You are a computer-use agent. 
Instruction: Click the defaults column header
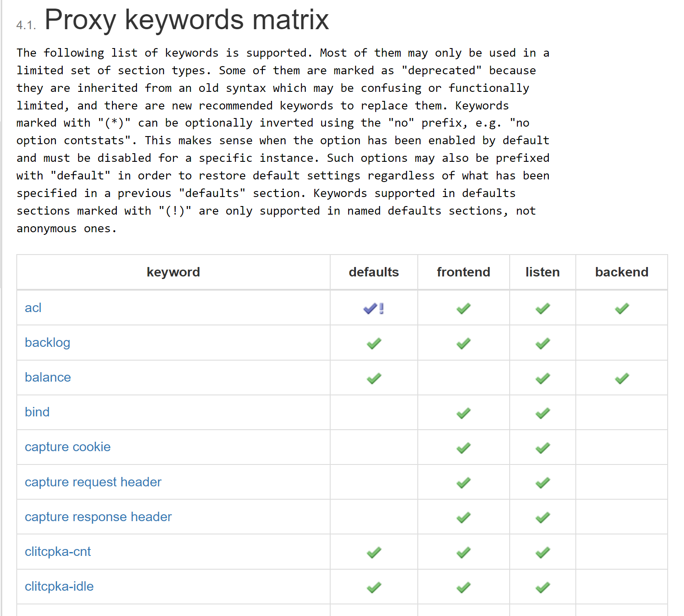tap(374, 272)
